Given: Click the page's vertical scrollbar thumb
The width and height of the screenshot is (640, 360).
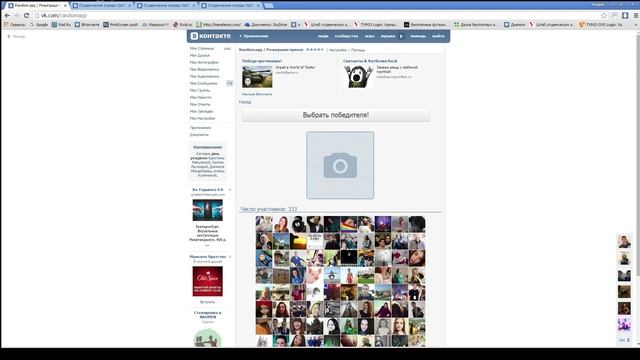Looking at the screenshot, I should pyautogui.click(x=637, y=155).
